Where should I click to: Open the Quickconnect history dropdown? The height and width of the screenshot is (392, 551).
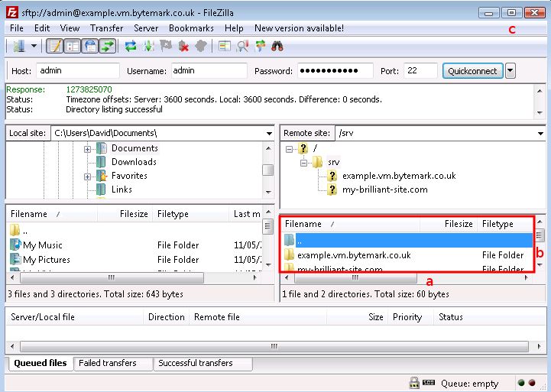pos(510,71)
